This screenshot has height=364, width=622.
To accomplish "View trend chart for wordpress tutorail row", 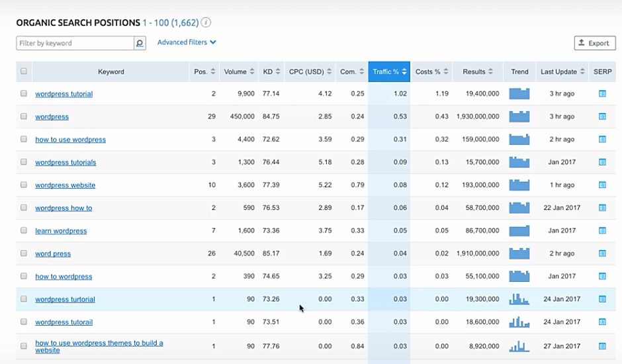I will [519, 322].
